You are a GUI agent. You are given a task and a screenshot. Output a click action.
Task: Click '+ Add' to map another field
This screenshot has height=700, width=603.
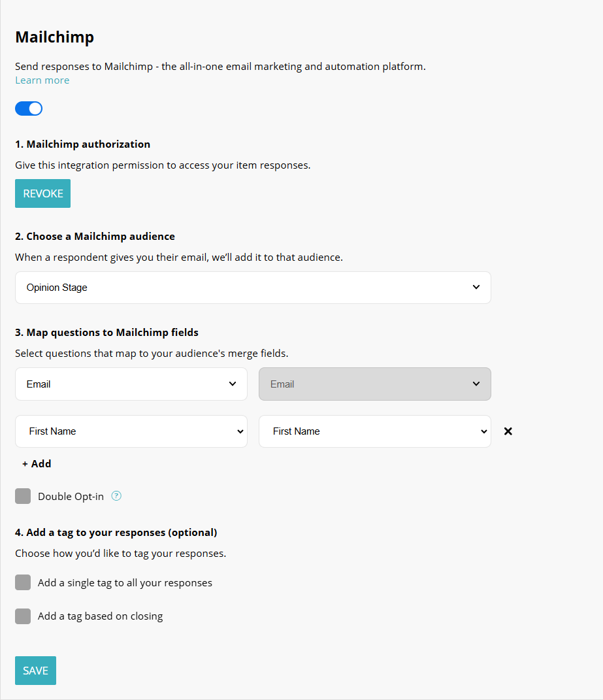pos(37,463)
